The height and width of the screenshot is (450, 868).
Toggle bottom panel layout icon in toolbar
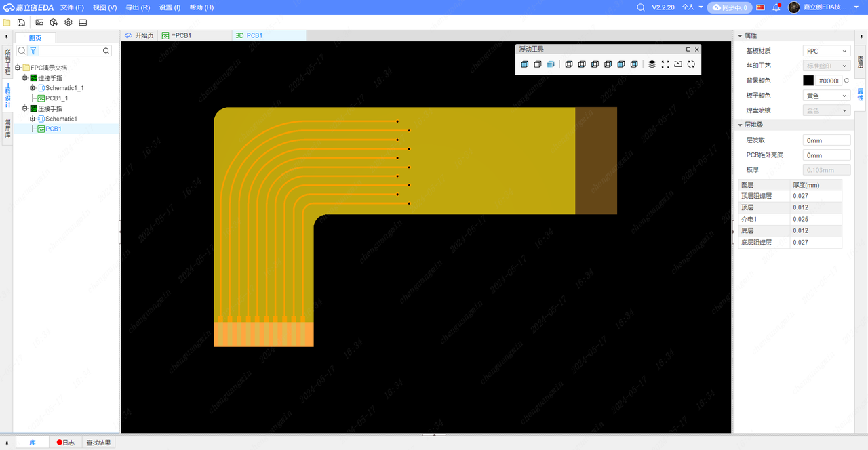(x=83, y=22)
